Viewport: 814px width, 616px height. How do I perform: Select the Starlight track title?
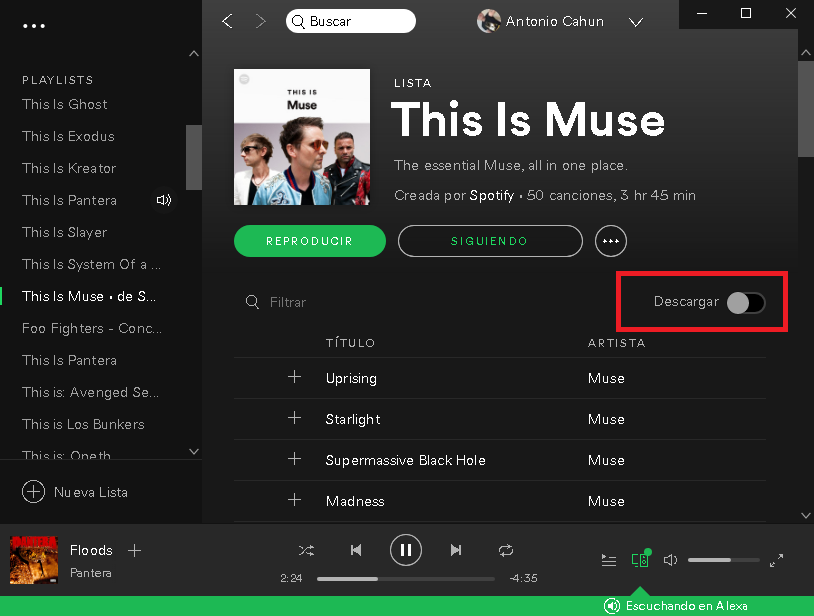[x=352, y=419]
